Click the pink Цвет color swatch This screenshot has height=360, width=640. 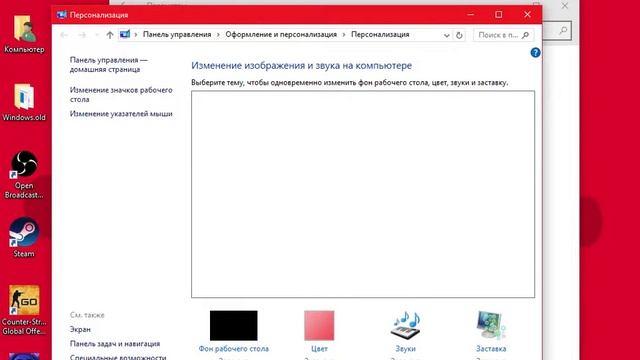(319, 325)
